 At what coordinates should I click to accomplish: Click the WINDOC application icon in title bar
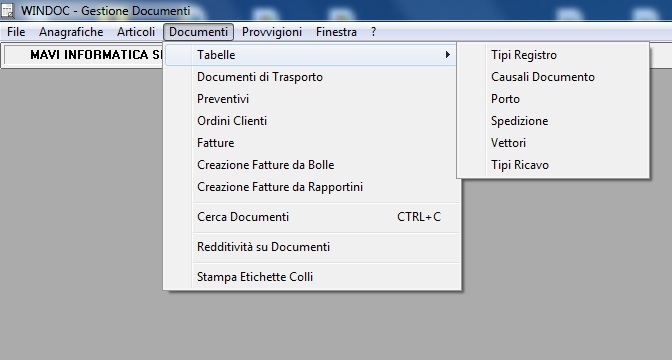pyautogui.click(x=8, y=10)
